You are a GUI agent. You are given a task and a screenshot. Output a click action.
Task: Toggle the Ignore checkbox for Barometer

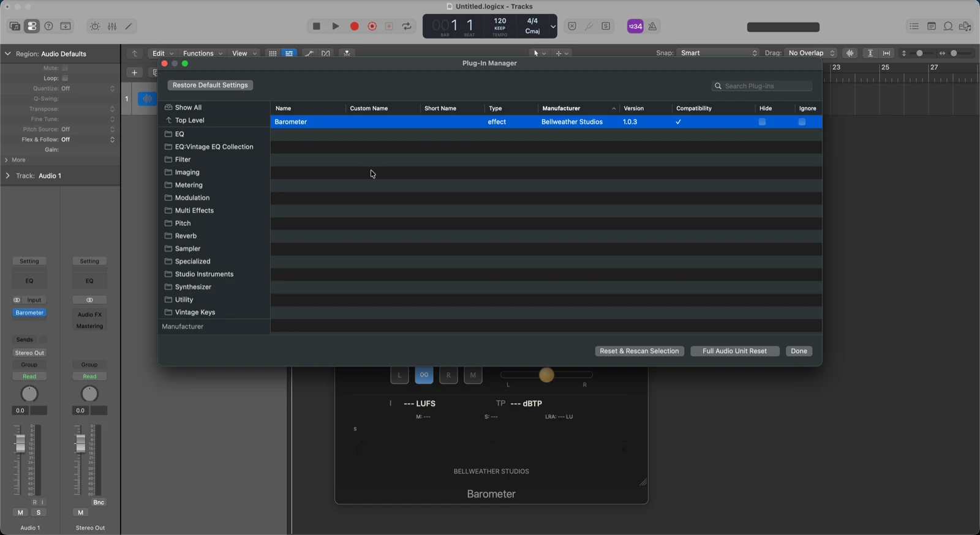point(802,122)
